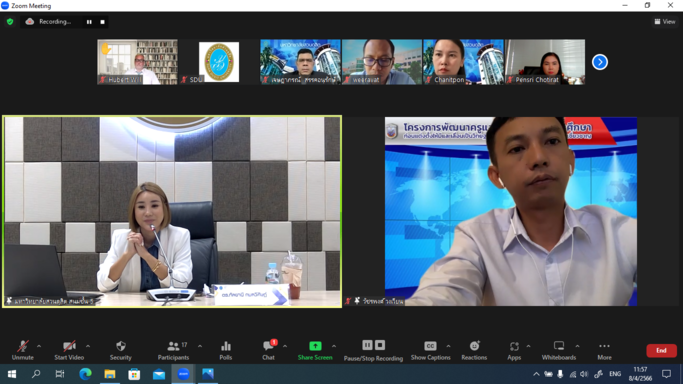
Task: Select Hubert Will's video thumbnail
Action: [x=137, y=62]
